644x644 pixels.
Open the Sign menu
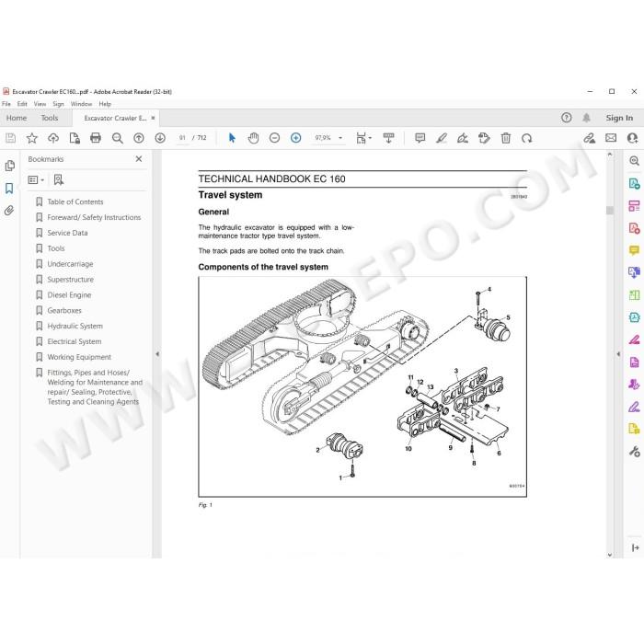tap(58, 104)
